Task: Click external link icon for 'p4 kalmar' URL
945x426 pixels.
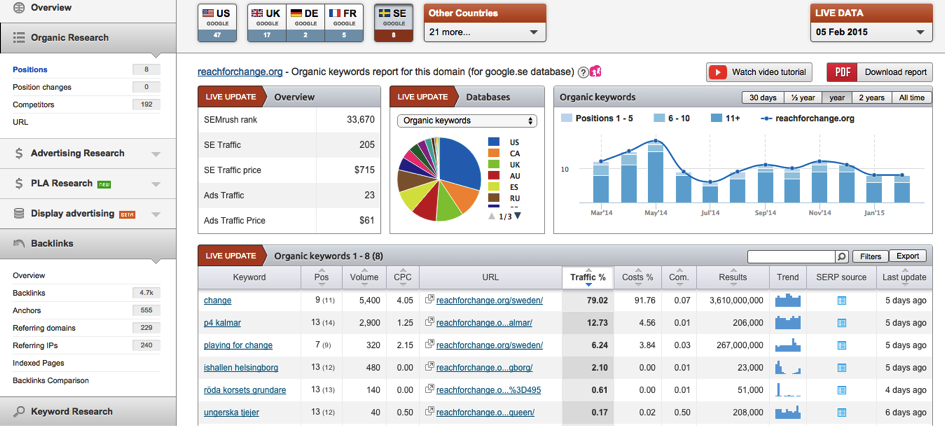Action: pyautogui.click(x=429, y=322)
